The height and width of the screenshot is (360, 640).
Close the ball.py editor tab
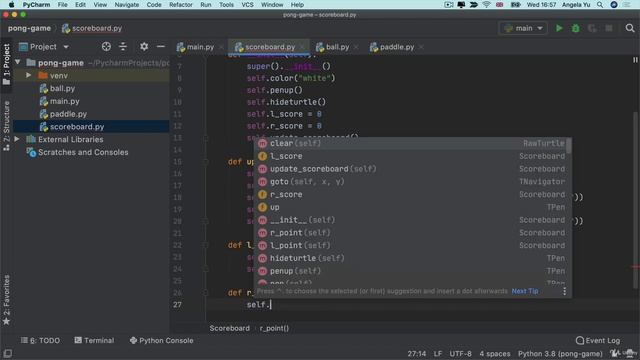tap(356, 47)
